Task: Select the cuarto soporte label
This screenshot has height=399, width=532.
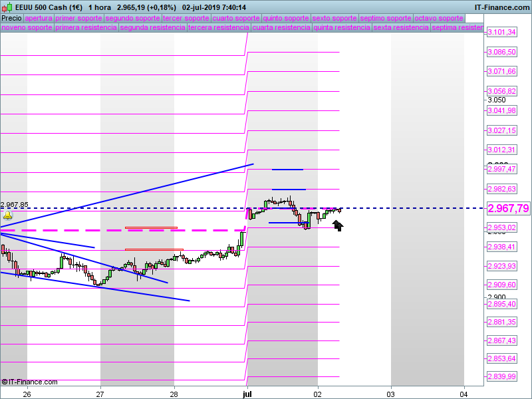Action: point(236,18)
